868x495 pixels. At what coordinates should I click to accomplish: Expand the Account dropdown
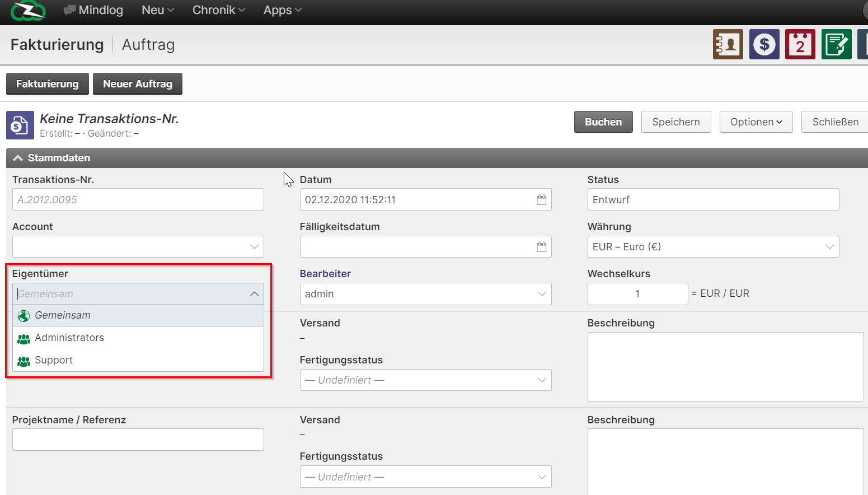[x=138, y=247]
